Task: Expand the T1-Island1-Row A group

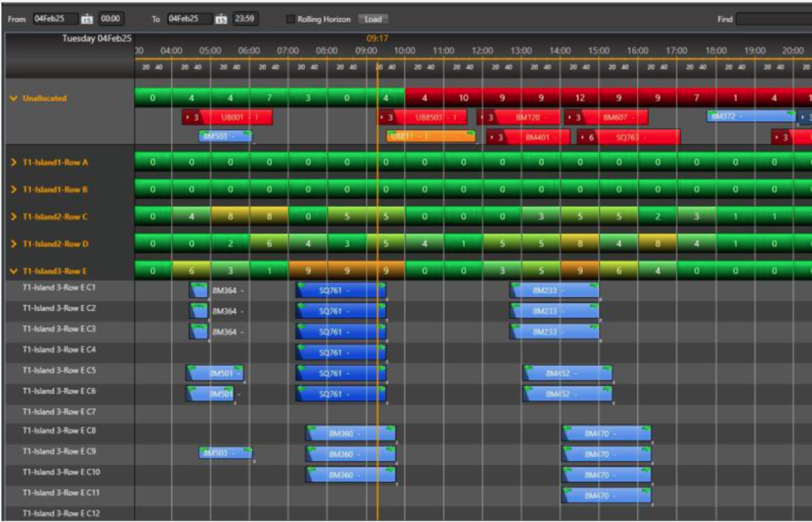Action: 14,162
